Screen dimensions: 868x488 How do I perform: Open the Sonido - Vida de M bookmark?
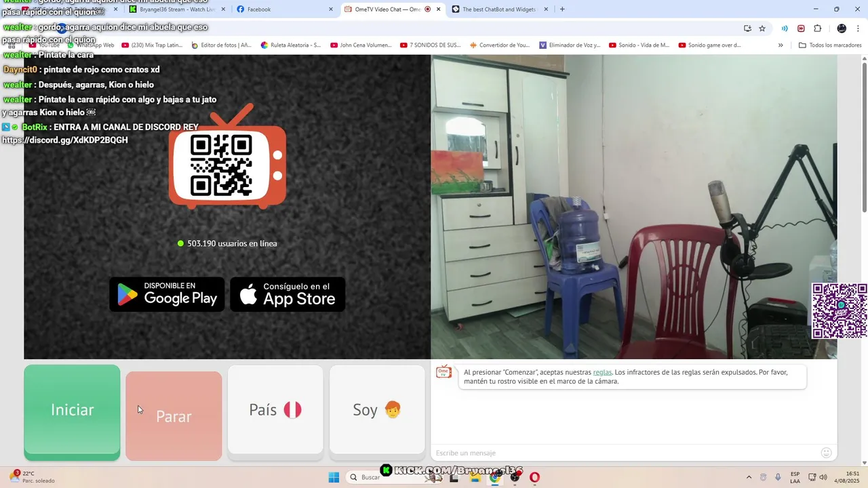(x=639, y=45)
